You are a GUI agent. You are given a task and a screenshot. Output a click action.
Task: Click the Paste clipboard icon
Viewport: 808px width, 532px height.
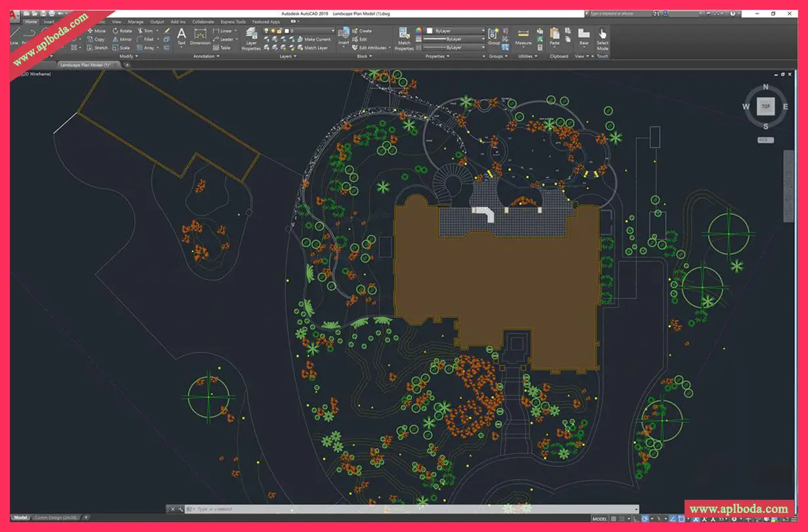[554, 34]
